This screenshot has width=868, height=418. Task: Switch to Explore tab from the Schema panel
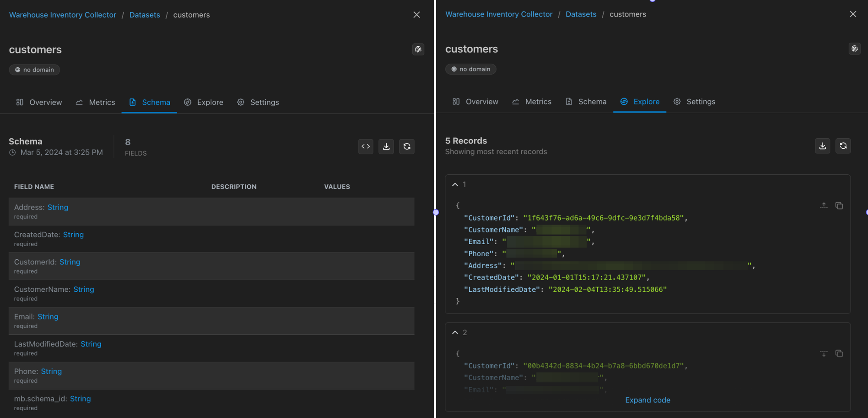tap(204, 102)
